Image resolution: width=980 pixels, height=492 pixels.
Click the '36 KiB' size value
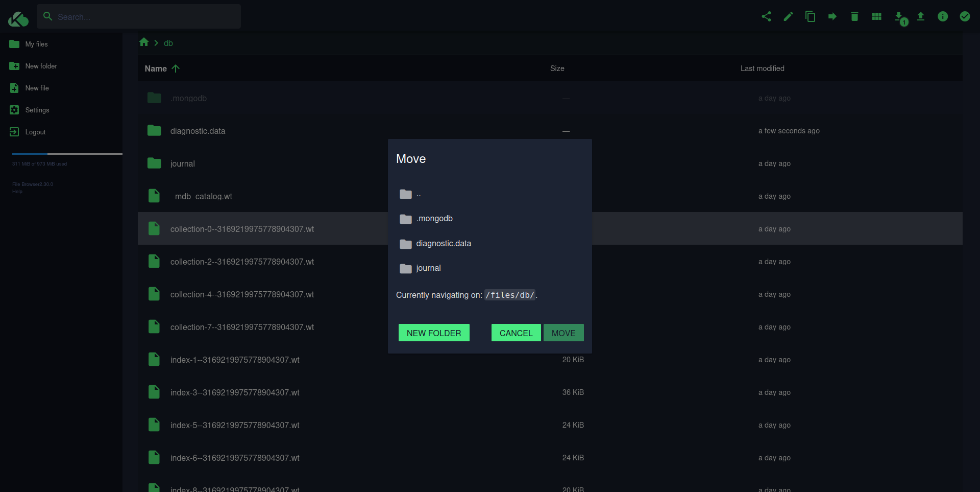tap(573, 392)
